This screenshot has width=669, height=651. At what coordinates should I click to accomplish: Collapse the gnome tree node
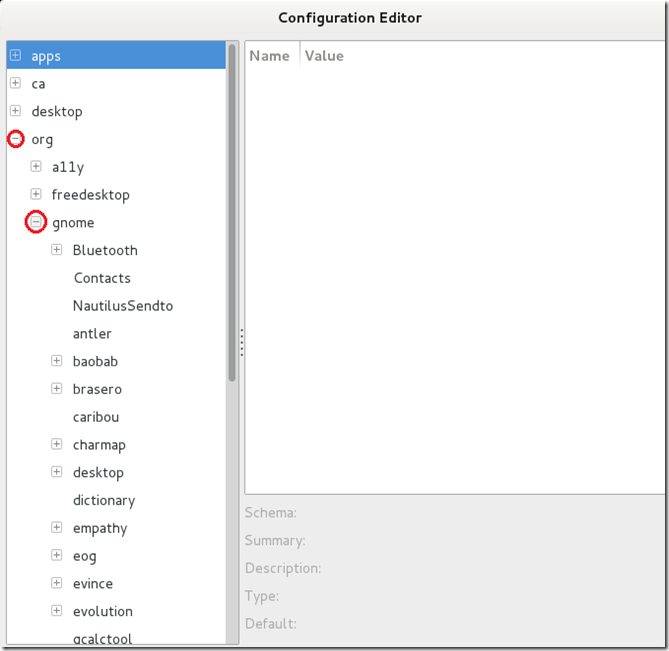pyautogui.click(x=36, y=221)
